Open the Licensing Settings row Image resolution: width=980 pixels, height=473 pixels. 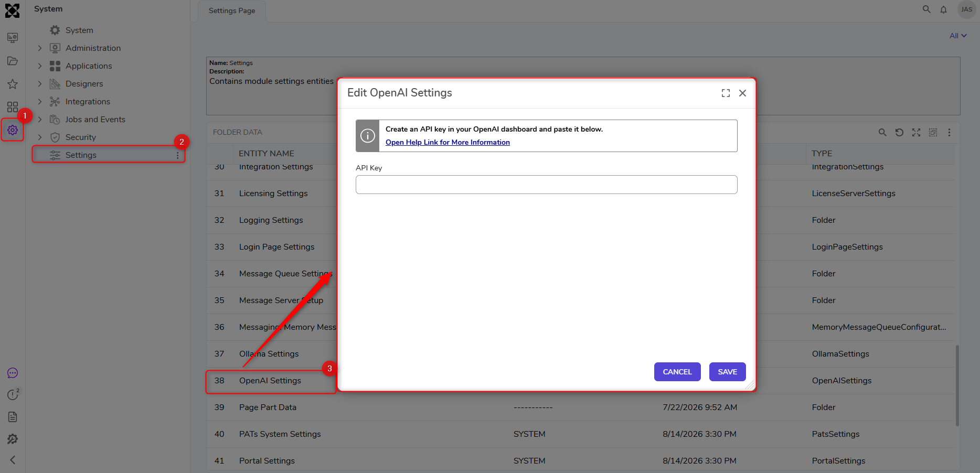pyautogui.click(x=273, y=193)
